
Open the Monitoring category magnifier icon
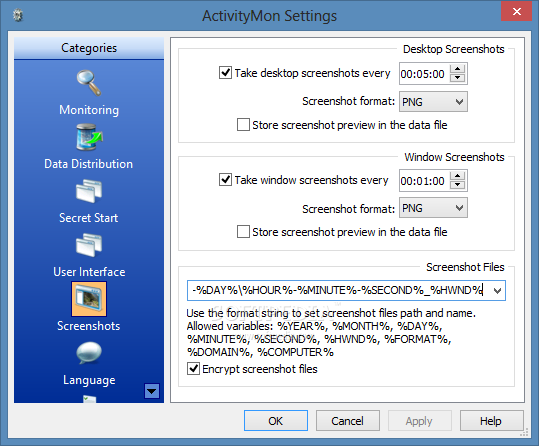tap(89, 83)
